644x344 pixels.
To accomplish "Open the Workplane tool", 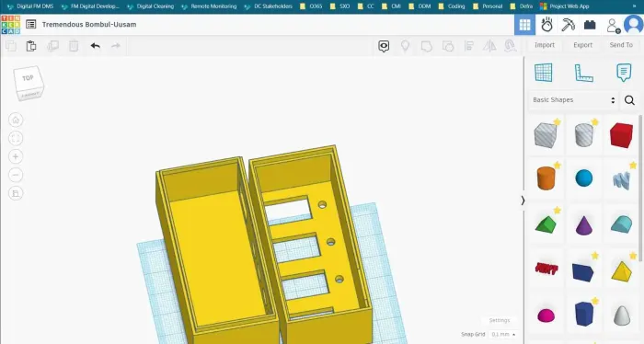I will [x=544, y=73].
